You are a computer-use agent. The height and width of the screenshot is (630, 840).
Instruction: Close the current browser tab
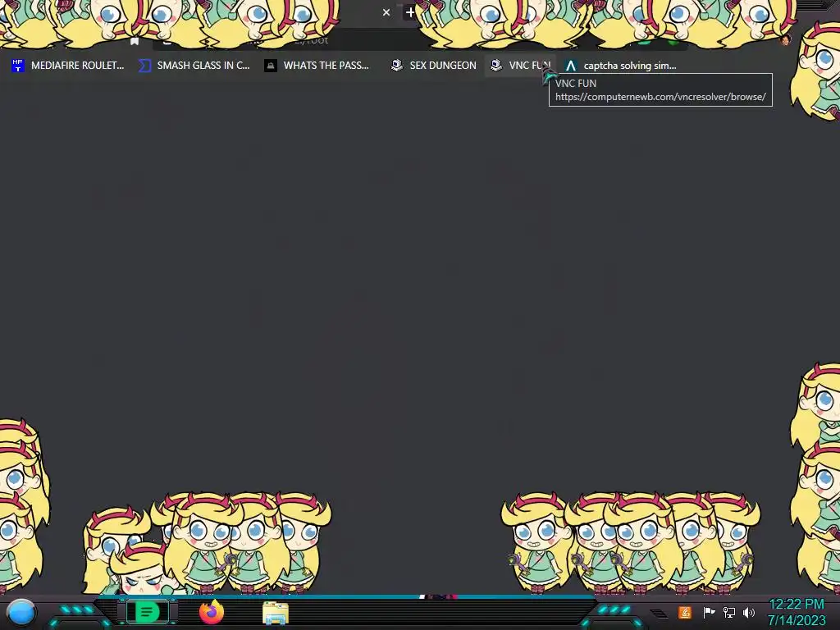click(x=386, y=12)
